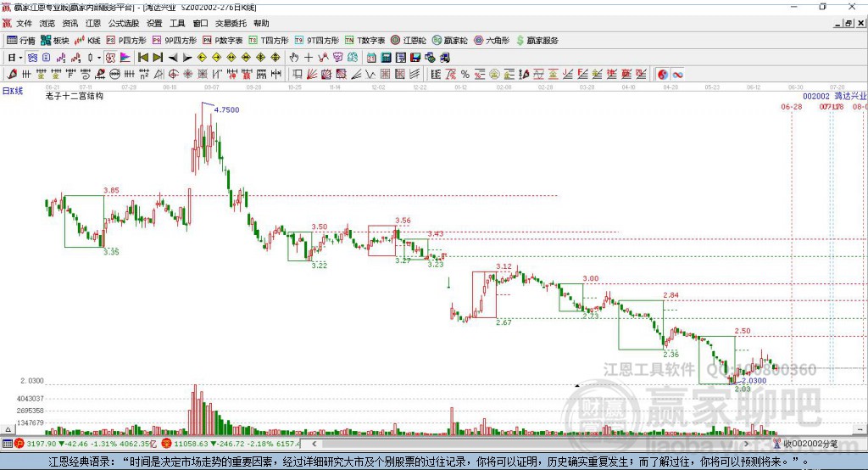Select the percent % tool icon
868x470 pixels.
point(465,75)
